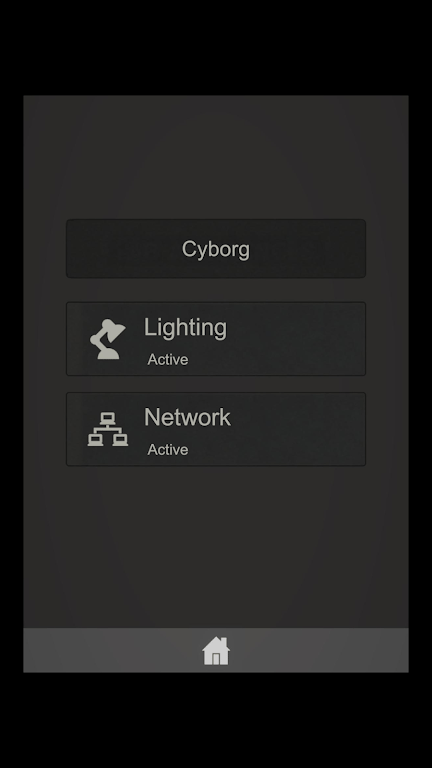
Task: Open the Cyborg button
Action: pos(216,249)
